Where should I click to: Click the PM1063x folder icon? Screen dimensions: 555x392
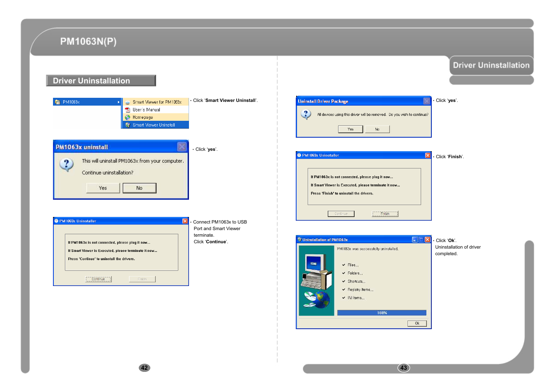58,102
